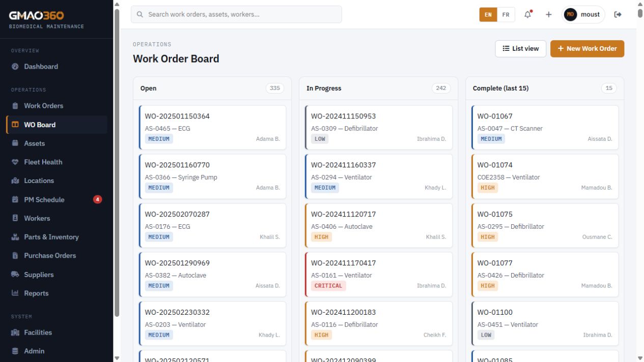Click the In Progress count 242
The height and width of the screenshot is (362, 644).
441,88
